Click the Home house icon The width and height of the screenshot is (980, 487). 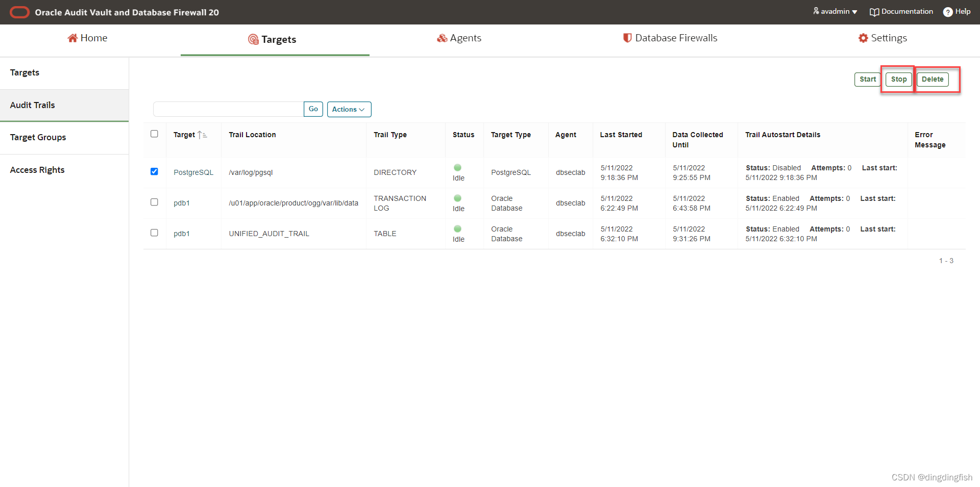click(72, 38)
